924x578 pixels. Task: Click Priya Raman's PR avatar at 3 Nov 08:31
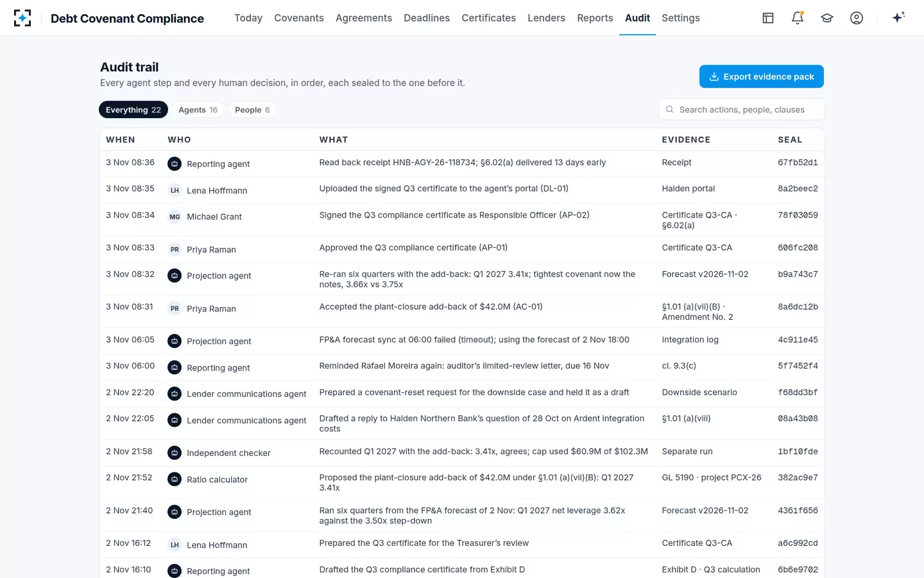[175, 308]
